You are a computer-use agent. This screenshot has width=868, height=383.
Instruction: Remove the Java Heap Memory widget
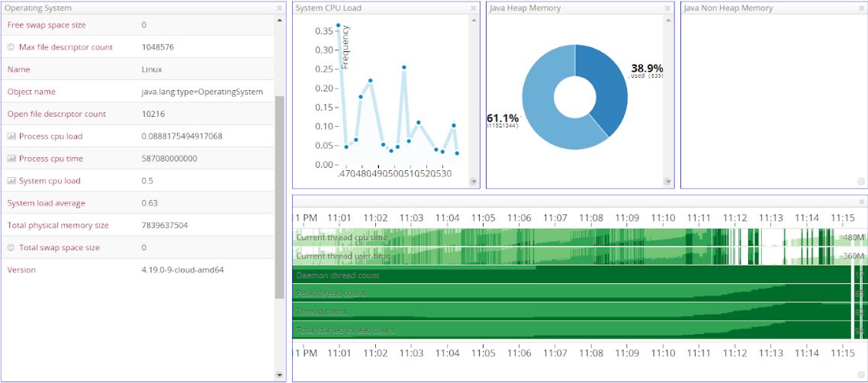668,8
